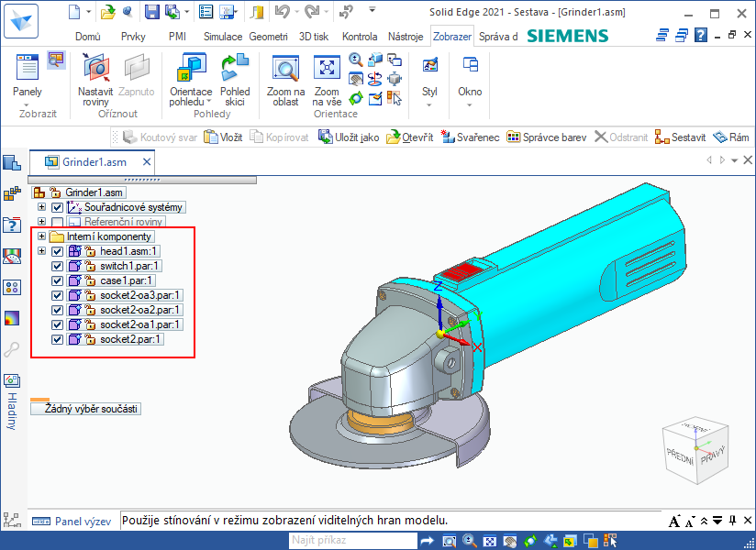Expand the head1.asm:1 tree node

[x=41, y=251]
